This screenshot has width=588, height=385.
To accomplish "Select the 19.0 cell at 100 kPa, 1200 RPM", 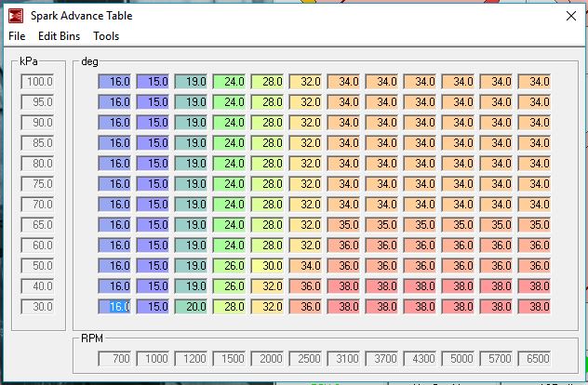I will click(x=191, y=81).
